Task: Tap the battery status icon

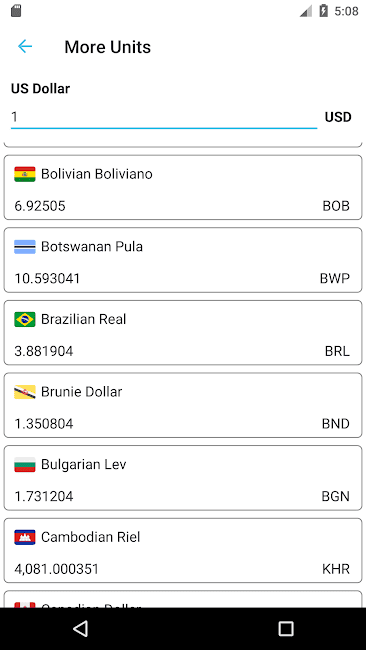Action: pyautogui.click(x=324, y=11)
